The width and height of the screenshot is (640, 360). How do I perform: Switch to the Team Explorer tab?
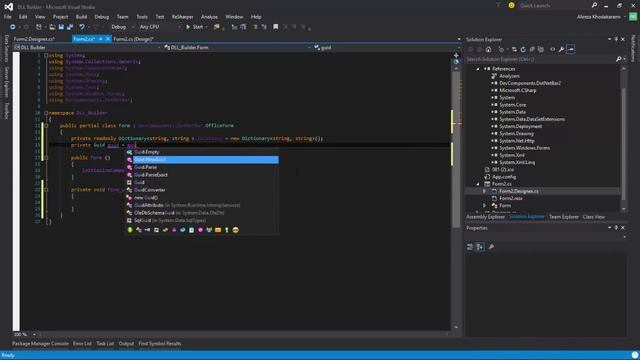(x=563, y=217)
